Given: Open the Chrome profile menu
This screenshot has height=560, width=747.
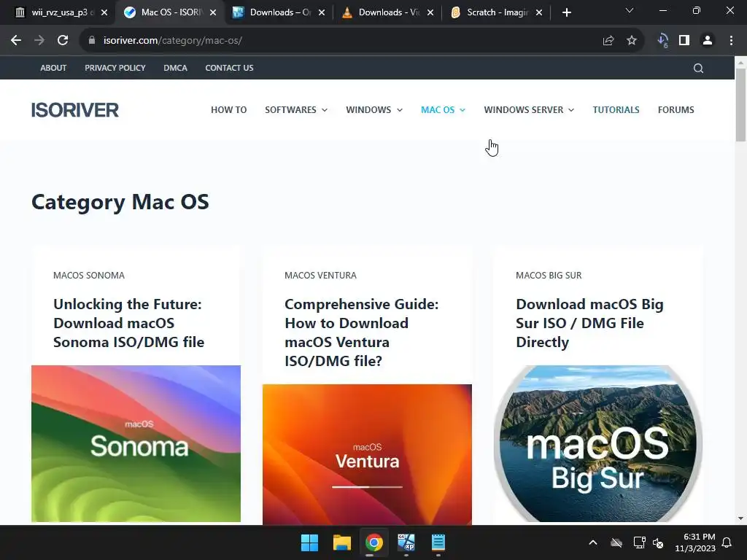Looking at the screenshot, I should tap(708, 41).
